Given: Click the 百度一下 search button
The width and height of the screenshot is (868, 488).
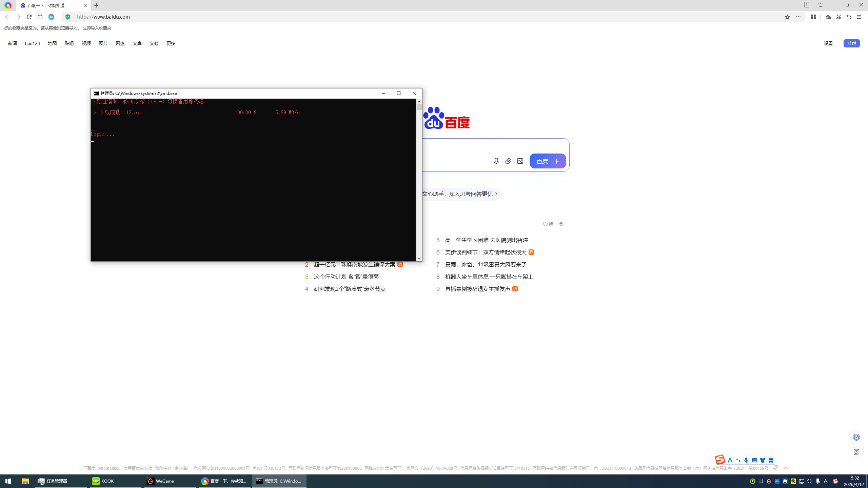Looking at the screenshot, I should point(548,161).
